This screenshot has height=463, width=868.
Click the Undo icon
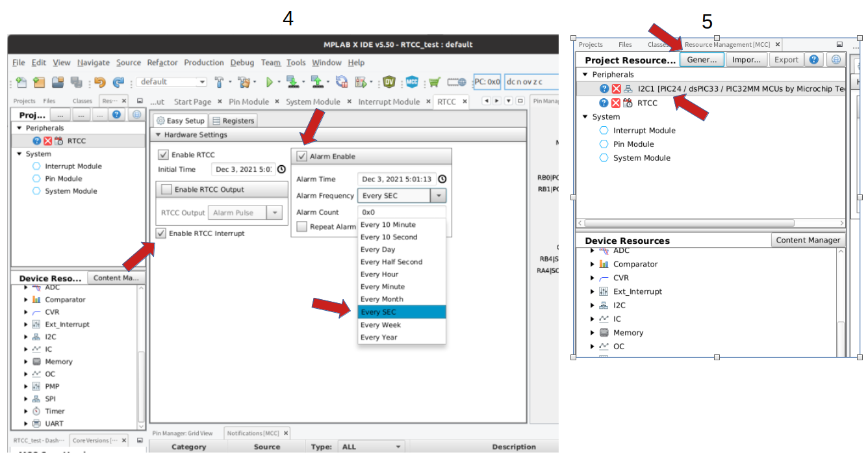[x=99, y=81]
